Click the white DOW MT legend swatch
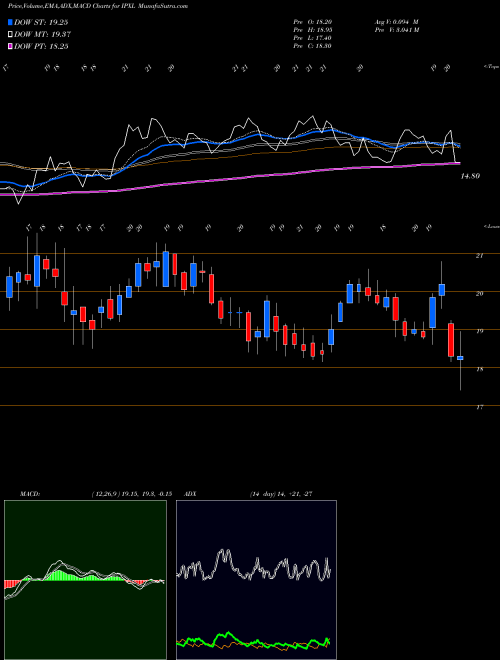 (x=11, y=35)
